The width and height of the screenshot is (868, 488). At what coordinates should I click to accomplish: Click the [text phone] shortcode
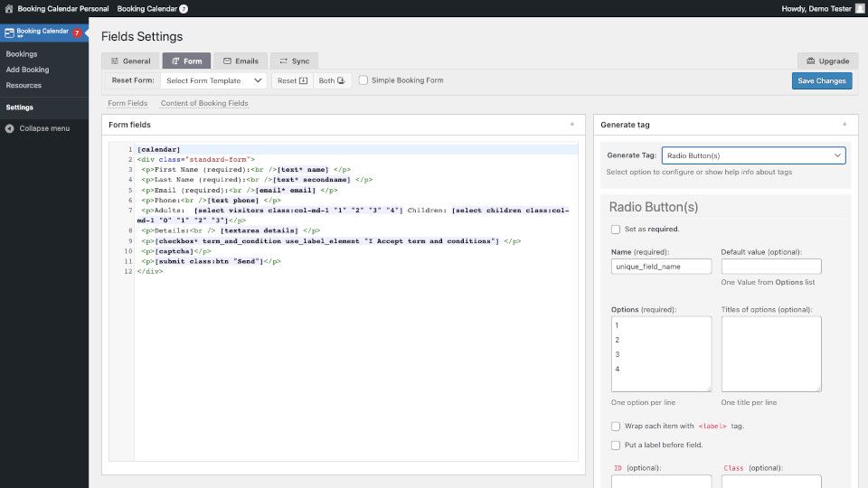233,201
